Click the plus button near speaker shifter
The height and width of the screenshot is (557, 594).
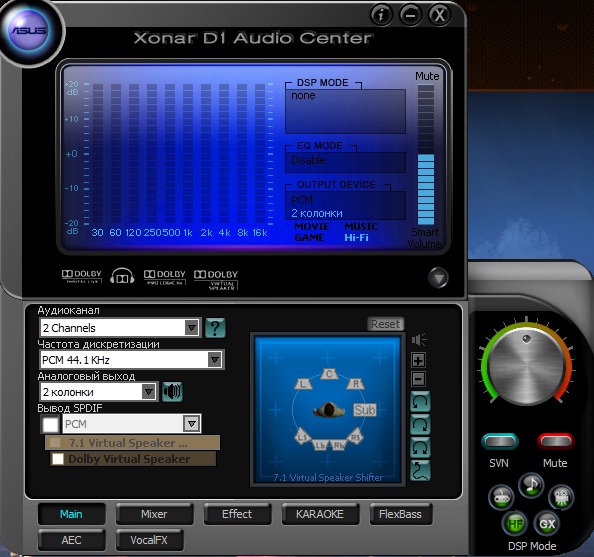[419, 360]
